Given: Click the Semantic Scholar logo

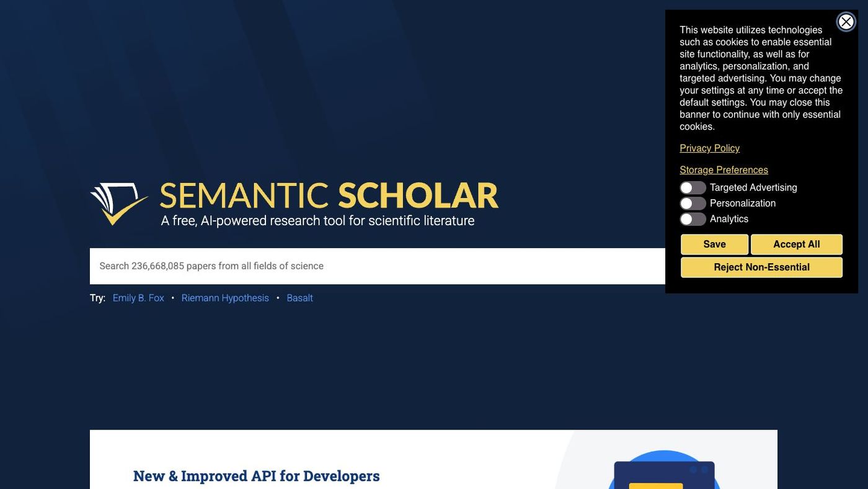Looking at the screenshot, I should coord(294,204).
